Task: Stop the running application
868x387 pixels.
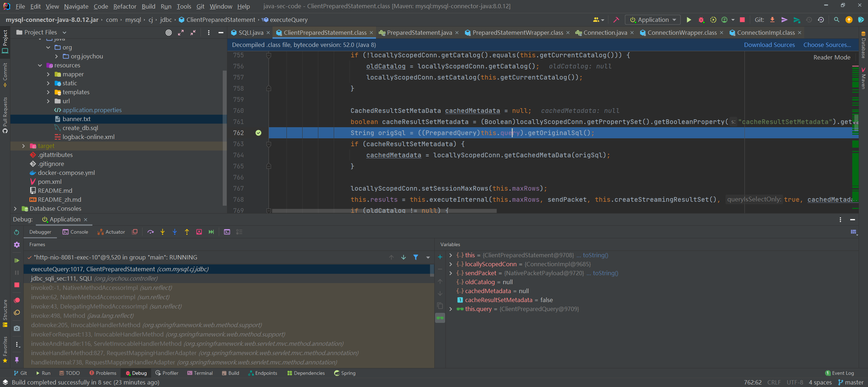Action: point(743,20)
